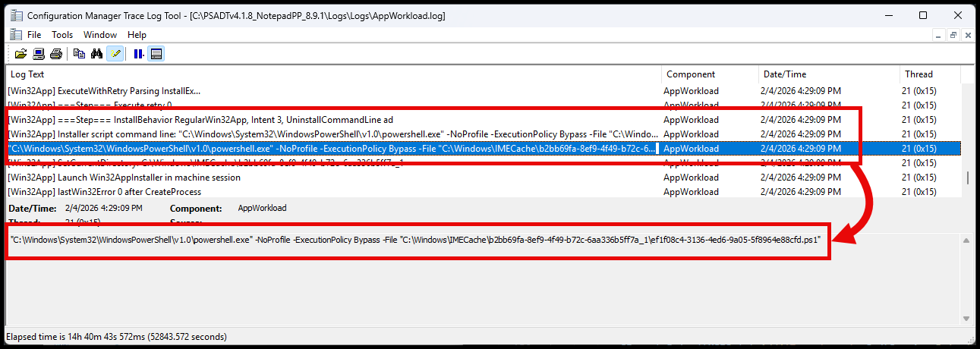Viewport: 980px width, 349px height.
Task: Open the File menu
Action: click(x=34, y=35)
